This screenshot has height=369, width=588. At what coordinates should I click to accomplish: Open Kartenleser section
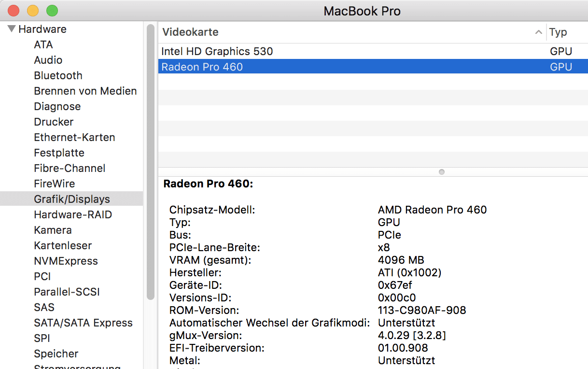coord(63,245)
